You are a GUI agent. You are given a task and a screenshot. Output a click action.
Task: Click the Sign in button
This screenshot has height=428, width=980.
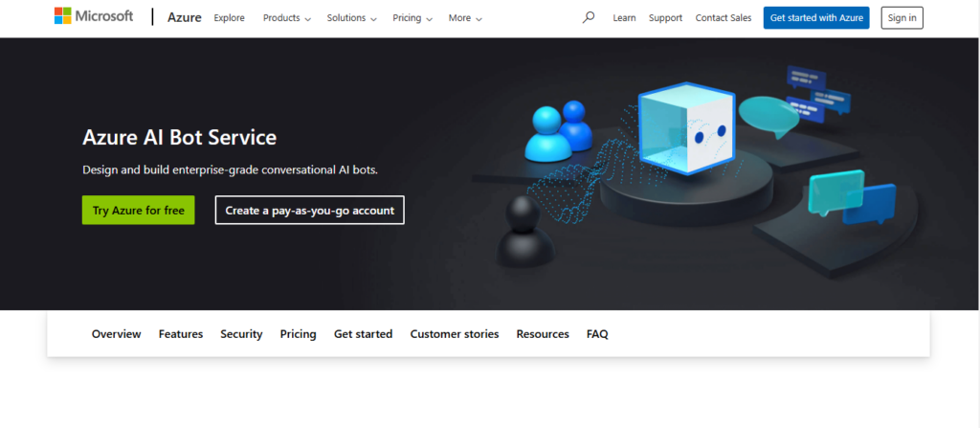(x=902, y=17)
